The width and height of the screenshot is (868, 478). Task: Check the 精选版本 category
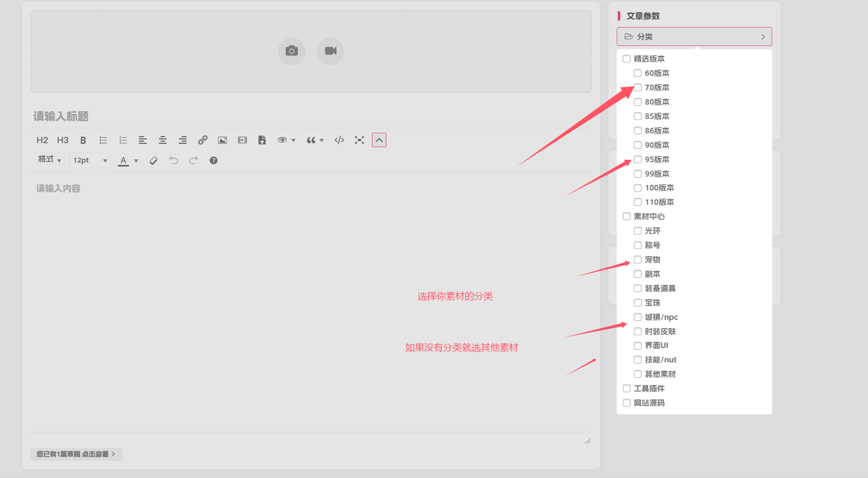(627, 59)
